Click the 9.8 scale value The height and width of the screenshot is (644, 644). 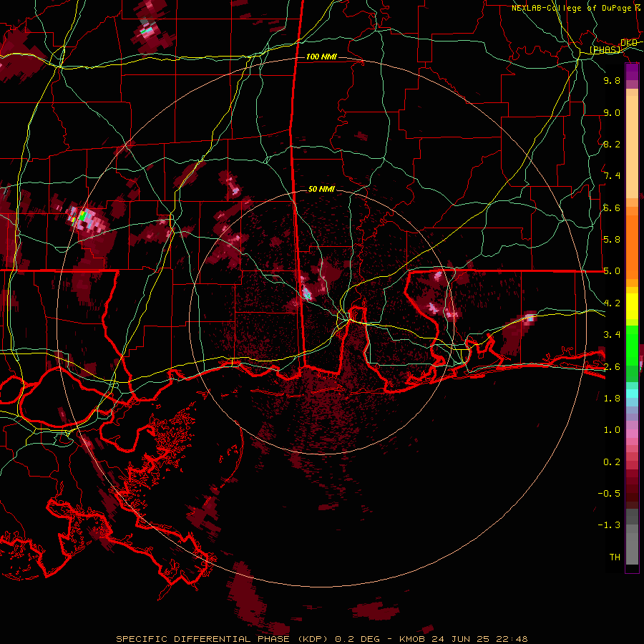point(612,80)
